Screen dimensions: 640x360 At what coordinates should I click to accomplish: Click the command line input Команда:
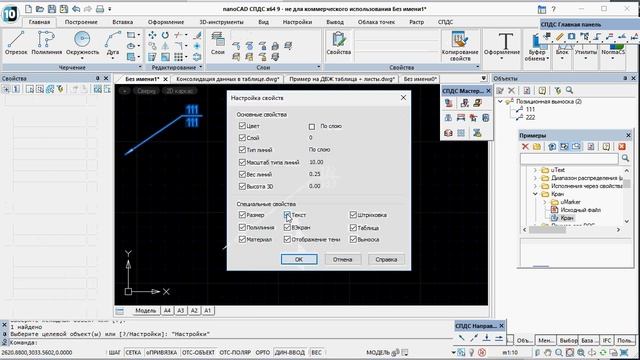pos(229,342)
